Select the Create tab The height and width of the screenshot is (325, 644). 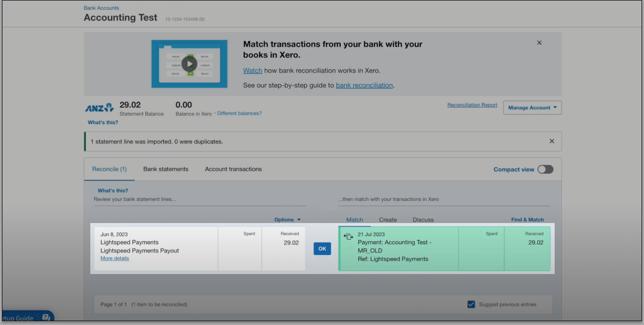(x=388, y=220)
